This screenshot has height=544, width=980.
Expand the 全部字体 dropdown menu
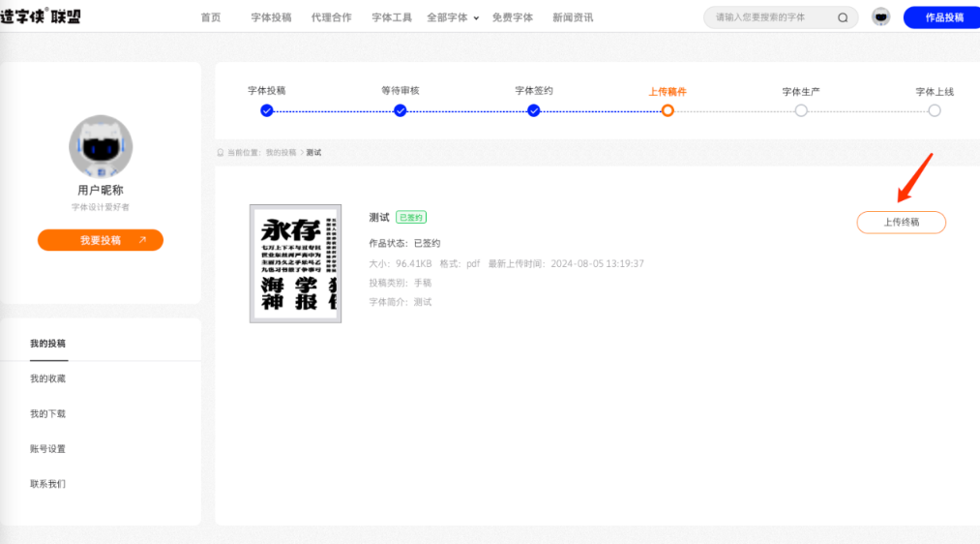click(x=453, y=17)
